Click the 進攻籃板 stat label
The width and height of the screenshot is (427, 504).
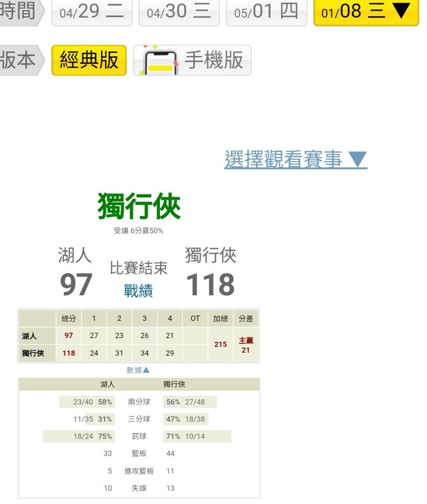tap(139, 471)
